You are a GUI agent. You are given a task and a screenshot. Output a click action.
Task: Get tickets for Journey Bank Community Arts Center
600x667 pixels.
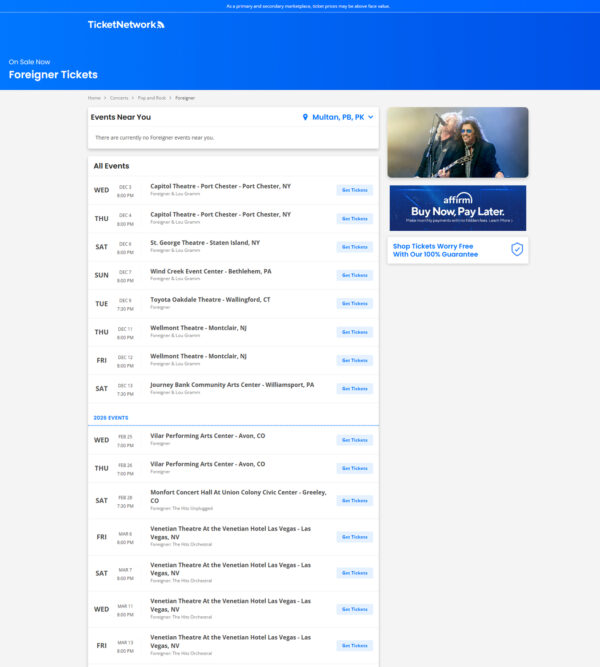click(x=354, y=389)
